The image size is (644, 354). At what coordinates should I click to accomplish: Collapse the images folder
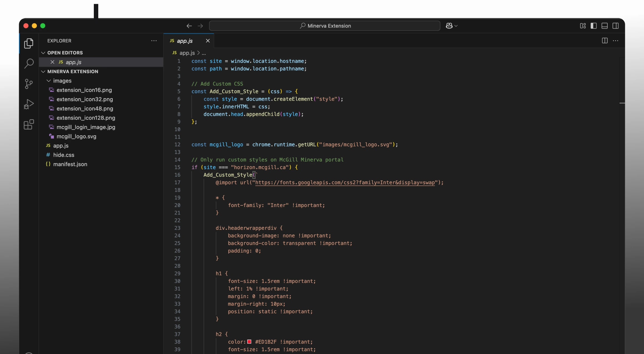click(48, 81)
